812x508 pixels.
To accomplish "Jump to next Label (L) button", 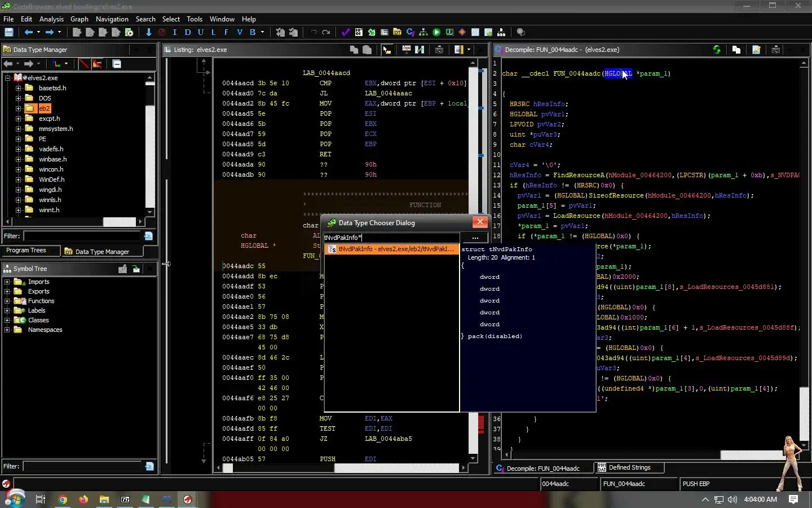I will [214, 32].
